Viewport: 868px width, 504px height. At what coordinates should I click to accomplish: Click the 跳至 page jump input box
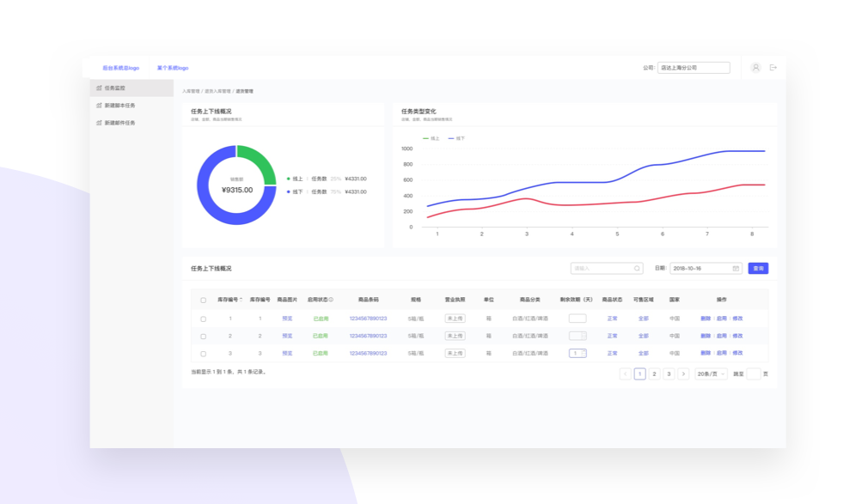point(754,374)
